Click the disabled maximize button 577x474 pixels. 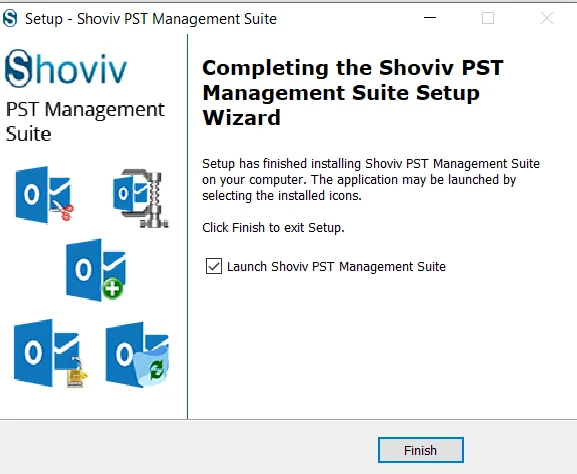(x=488, y=18)
